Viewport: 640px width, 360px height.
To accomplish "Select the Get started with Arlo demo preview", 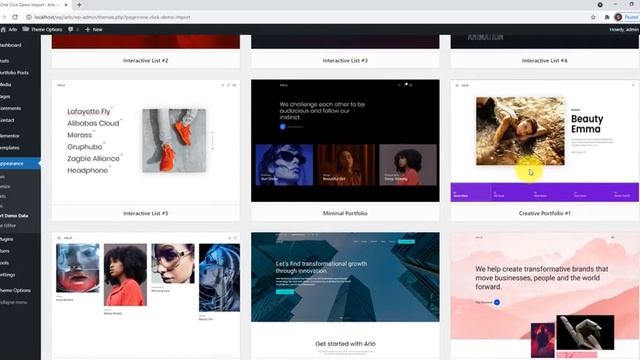I will pyautogui.click(x=345, y=296).
